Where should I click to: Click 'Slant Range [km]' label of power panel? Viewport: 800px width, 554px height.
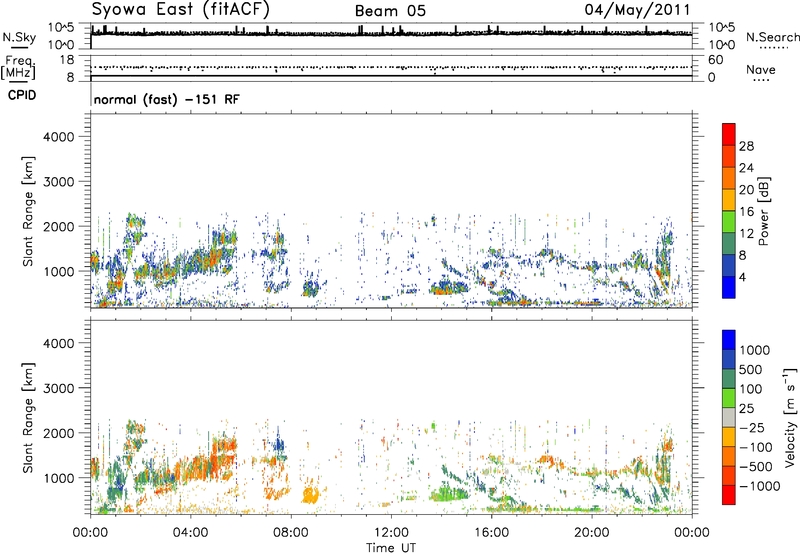(x=28, y=211)
